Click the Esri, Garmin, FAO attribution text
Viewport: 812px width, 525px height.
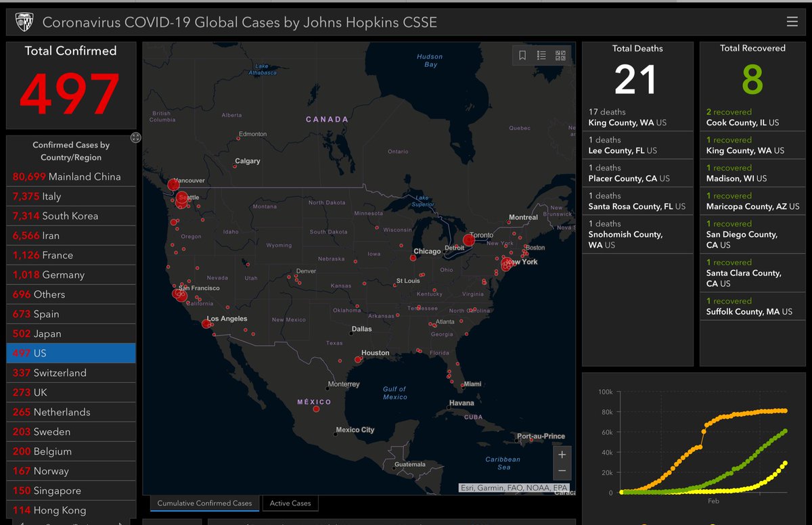pos(514,487)
